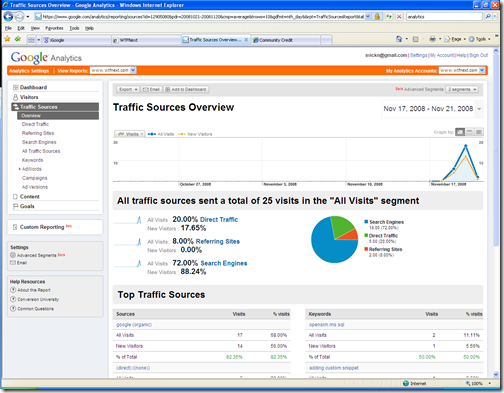
Task: Click the security padlock icon
Action: click(x=377, y=16)
